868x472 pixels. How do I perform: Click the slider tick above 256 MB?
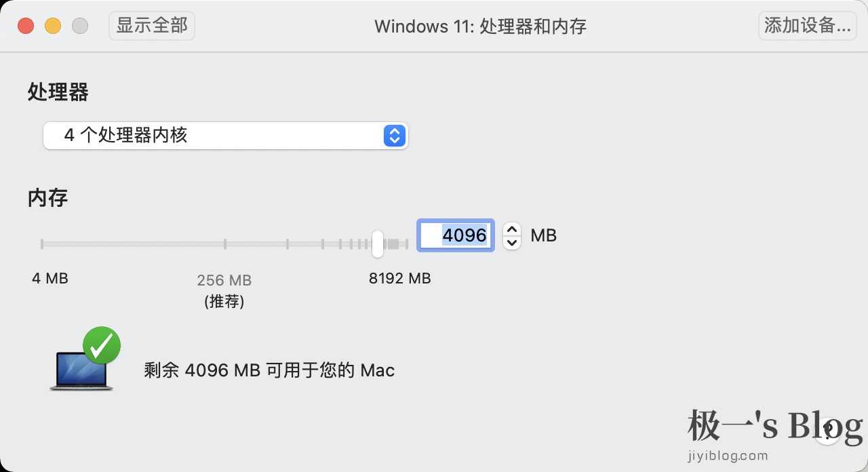pyautogui.click(x=225, y=243)
